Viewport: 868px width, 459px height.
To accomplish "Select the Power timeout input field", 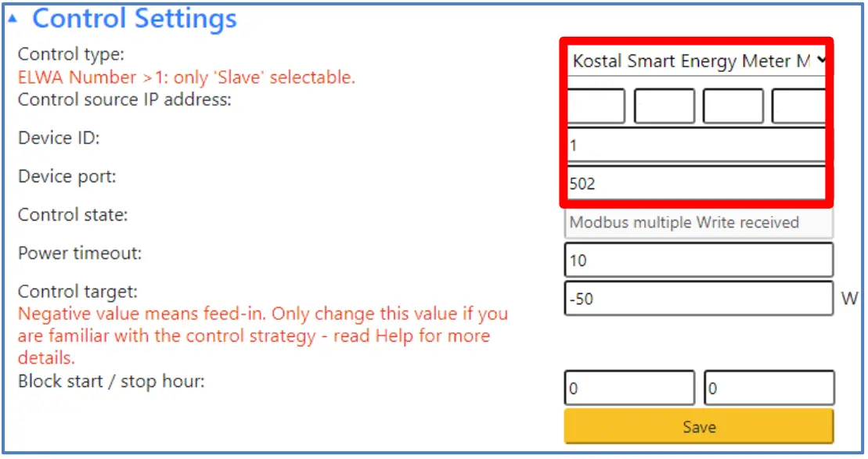I will [698, 260].
